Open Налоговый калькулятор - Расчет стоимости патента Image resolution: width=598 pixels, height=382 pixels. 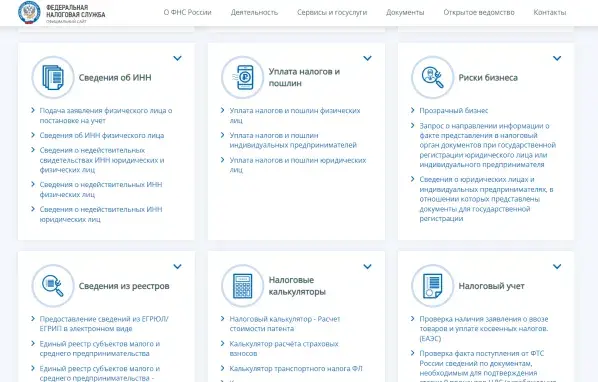(x=285, y=324)
